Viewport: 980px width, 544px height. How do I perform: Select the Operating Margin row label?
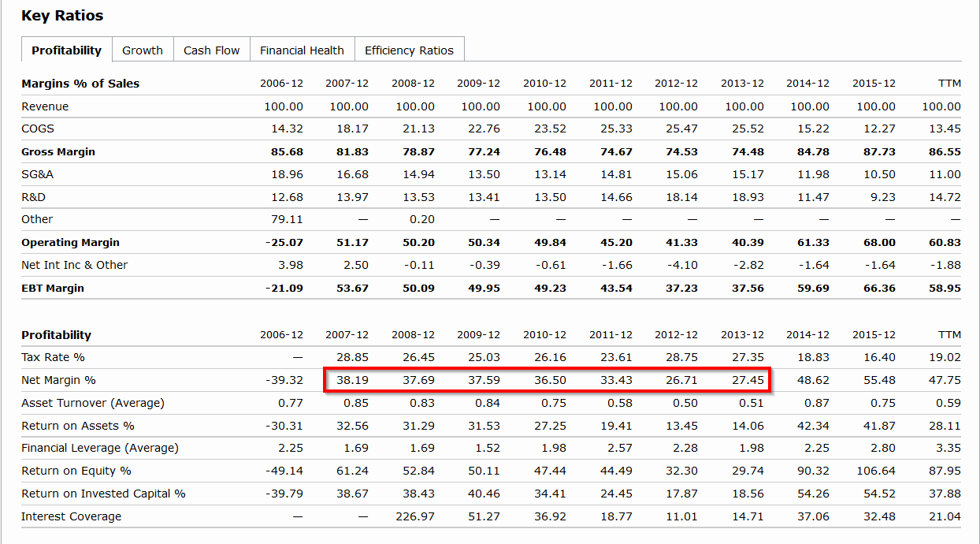point(70,242)
